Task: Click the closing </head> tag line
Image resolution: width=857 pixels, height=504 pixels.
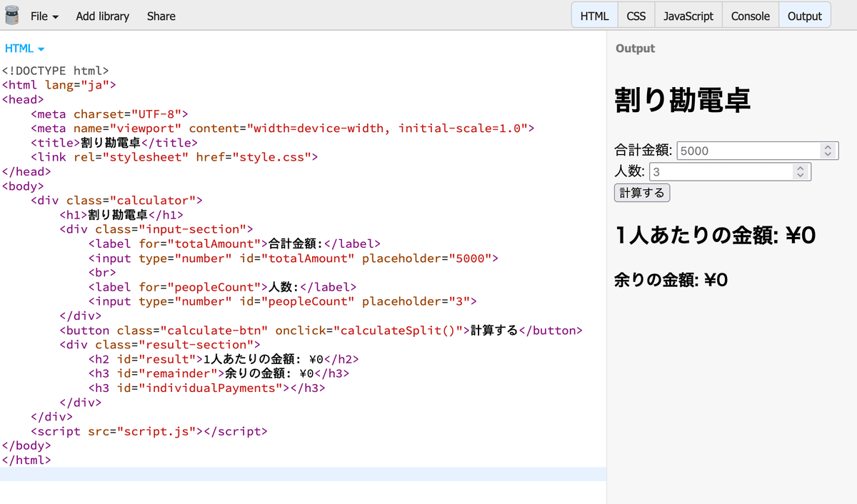Action: (26, 171)
